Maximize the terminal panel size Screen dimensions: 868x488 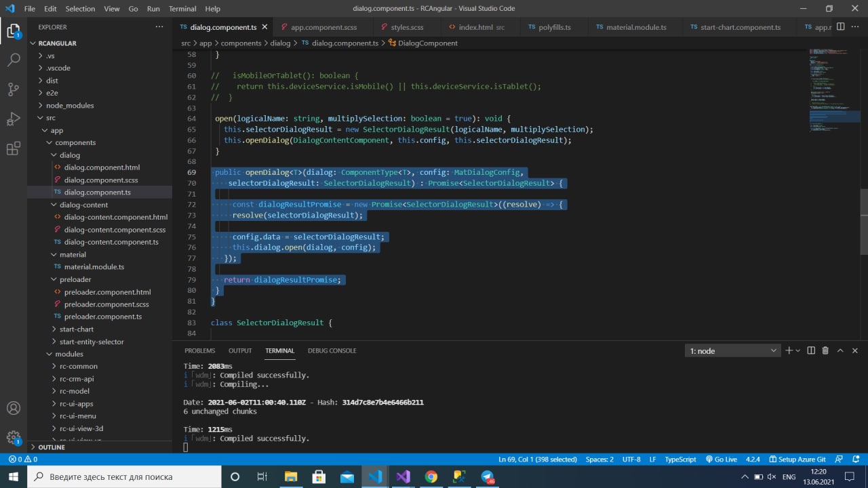[x=840, y=350]
